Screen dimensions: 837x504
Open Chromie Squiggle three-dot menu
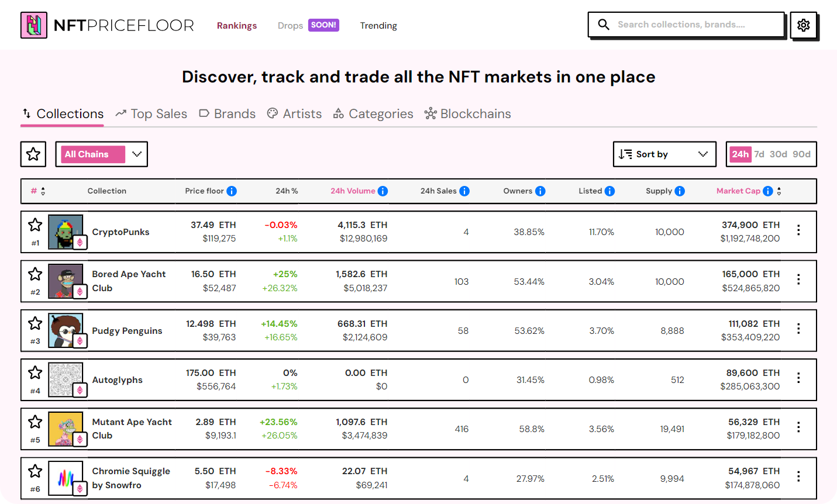coord(798,477)
